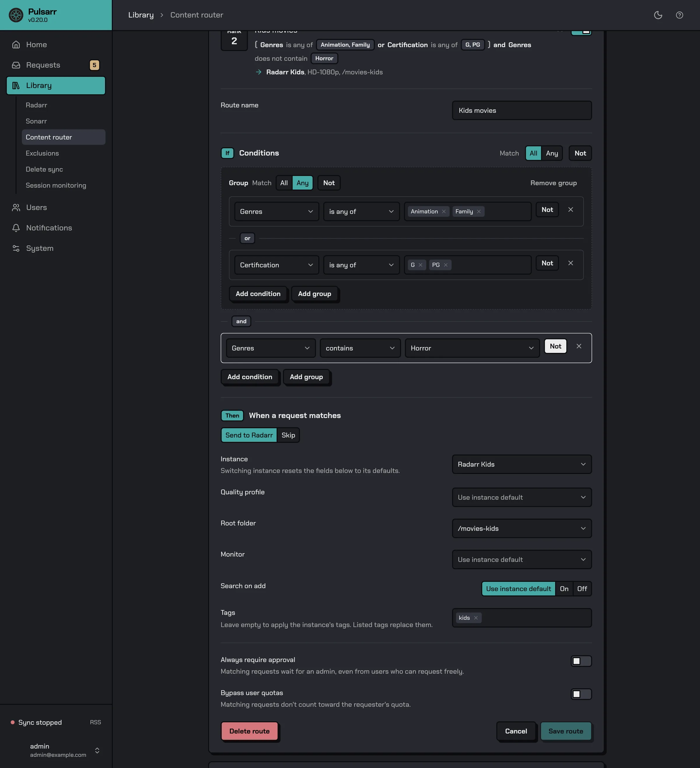Click the Route name input field
Image resolution: width=700 pixels, height=768 pixels.
[522, 111]
